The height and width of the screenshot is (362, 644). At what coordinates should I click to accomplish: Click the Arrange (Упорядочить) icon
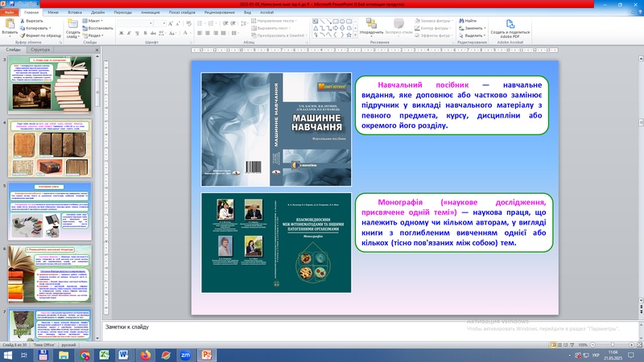tap(371, 24)
